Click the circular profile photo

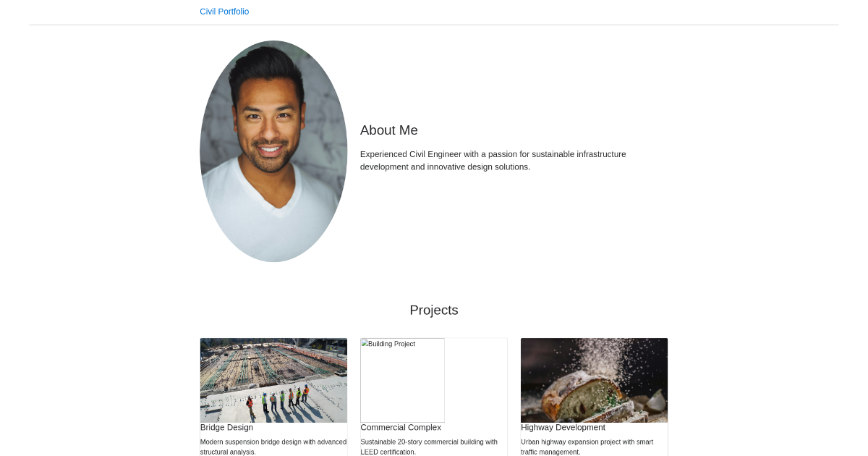point(273,151)
